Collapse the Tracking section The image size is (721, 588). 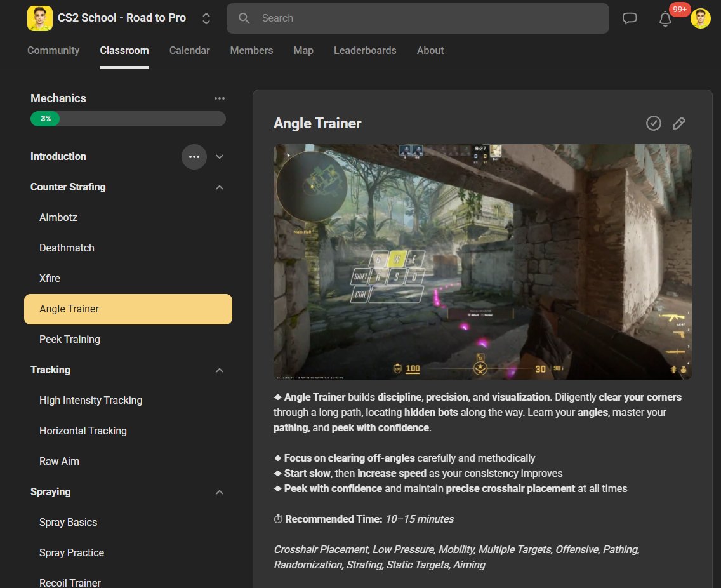tap(220, 370)
